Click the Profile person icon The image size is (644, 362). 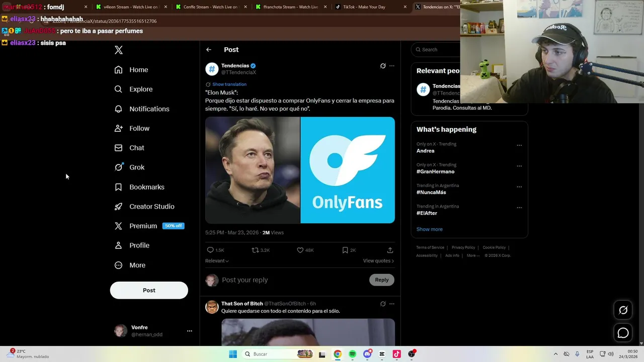coord(118,245)
